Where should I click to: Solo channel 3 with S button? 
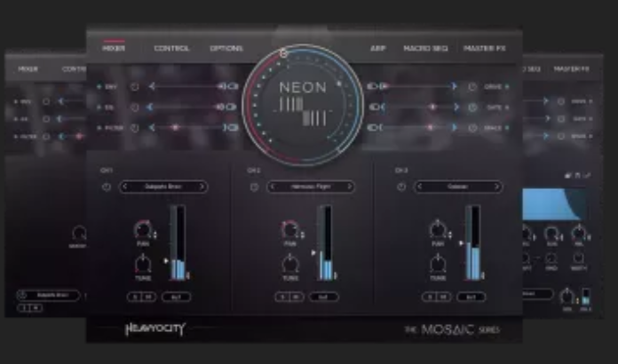point(430,297)
